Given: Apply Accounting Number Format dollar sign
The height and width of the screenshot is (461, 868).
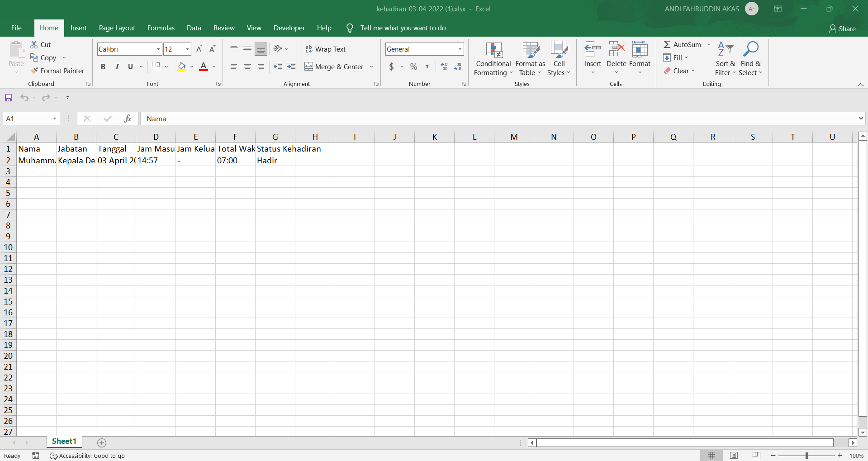Looking at the screenshot, I should pyautogui.click(x=391, y=67).
